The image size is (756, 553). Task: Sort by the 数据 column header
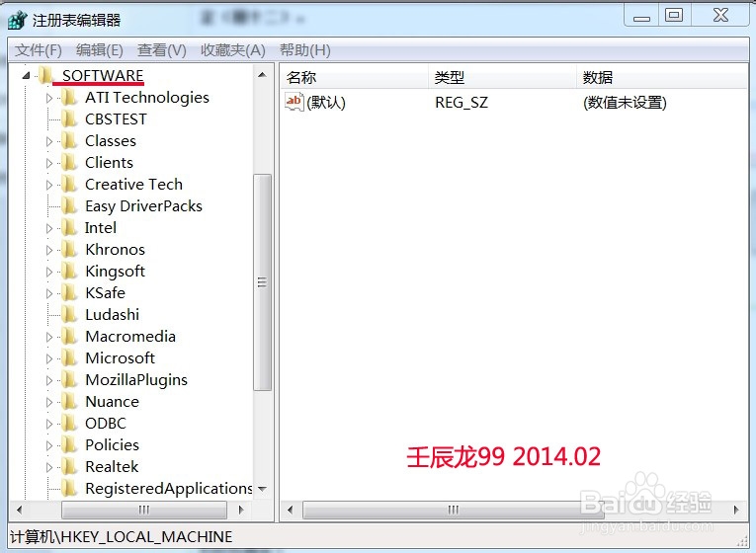click(x=662, y=77)
